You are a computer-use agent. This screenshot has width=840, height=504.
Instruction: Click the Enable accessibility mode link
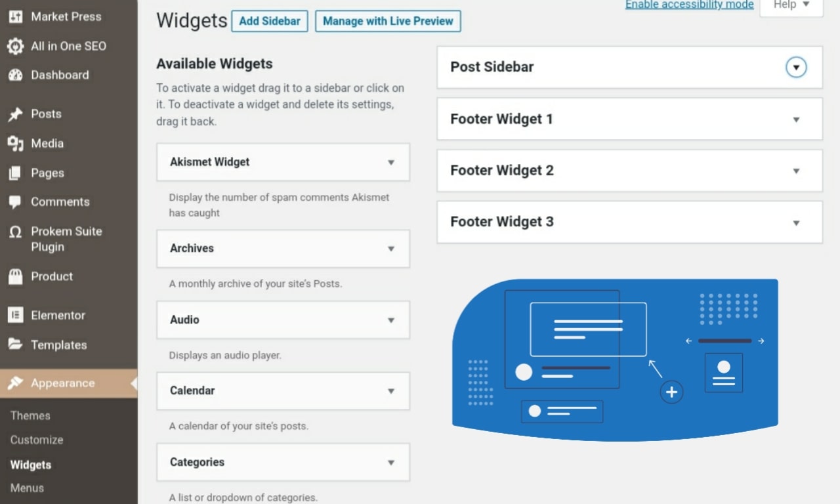(x=689, y=5)
